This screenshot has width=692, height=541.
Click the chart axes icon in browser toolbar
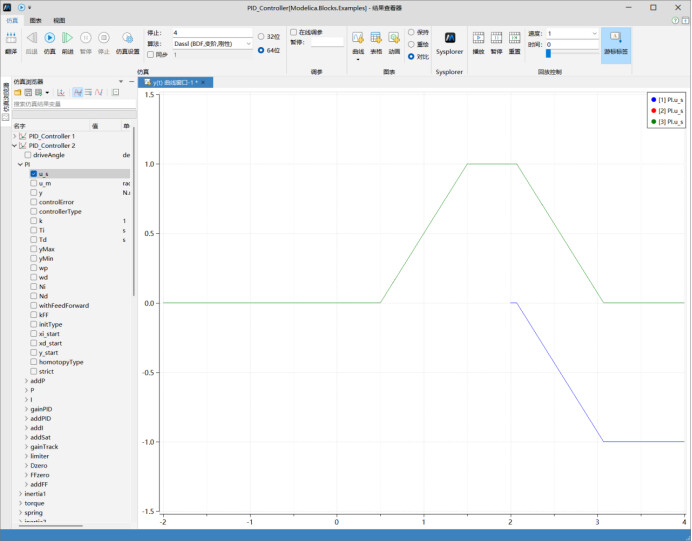(x=61, y=92)
